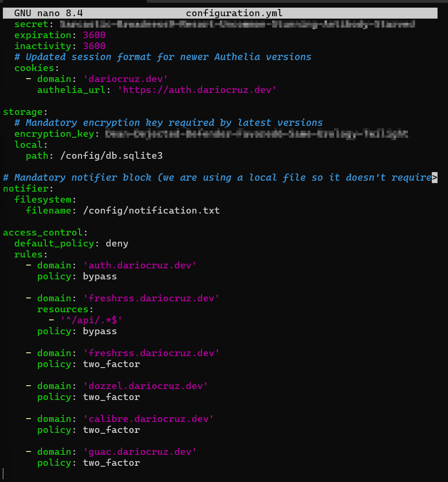Click the '/config/db.sqlite3' path value
This screenshot has height=482, width=448.
pyautogui.click(x=111, y=156)
